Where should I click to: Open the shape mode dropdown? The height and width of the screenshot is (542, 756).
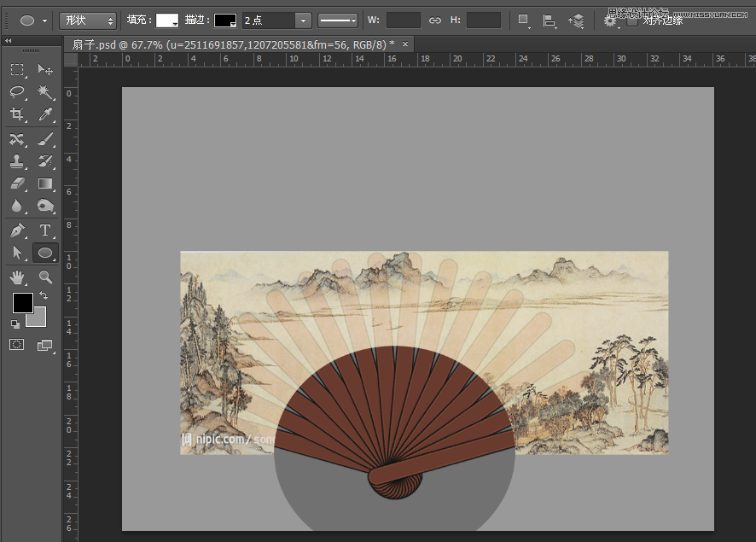88,20
